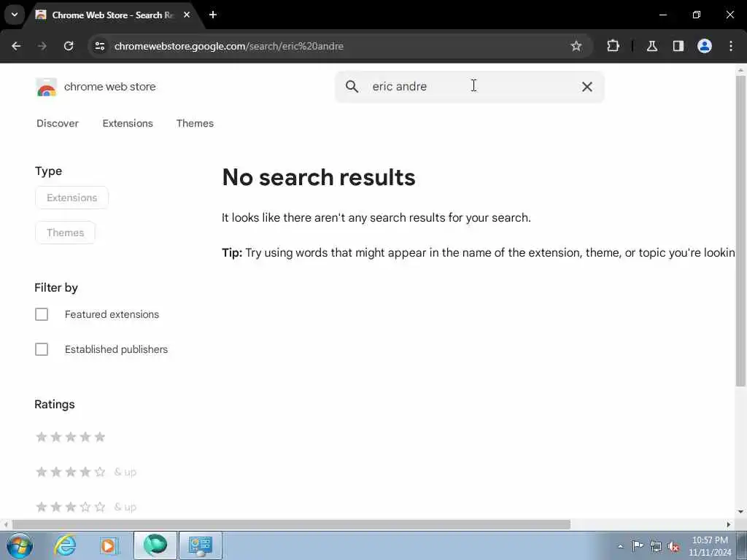Check the Established publishers checkbox
Image resolution: width=747 pixels, height=560 pixels.
(x=42, y=349)
